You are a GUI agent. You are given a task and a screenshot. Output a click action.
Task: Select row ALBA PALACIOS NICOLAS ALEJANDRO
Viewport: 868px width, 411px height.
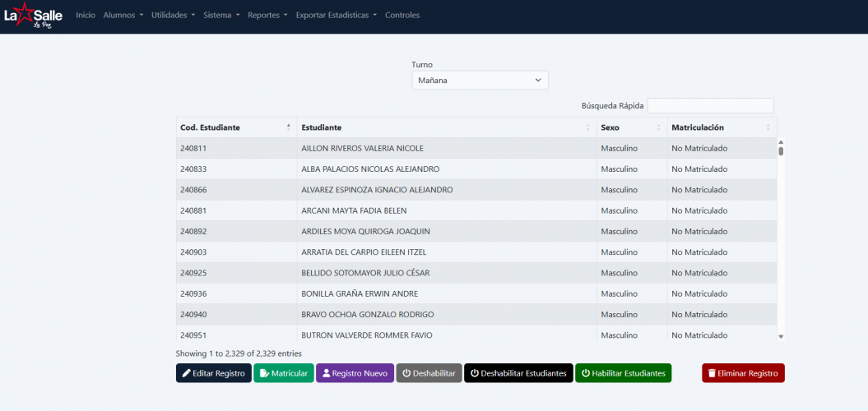476,169
